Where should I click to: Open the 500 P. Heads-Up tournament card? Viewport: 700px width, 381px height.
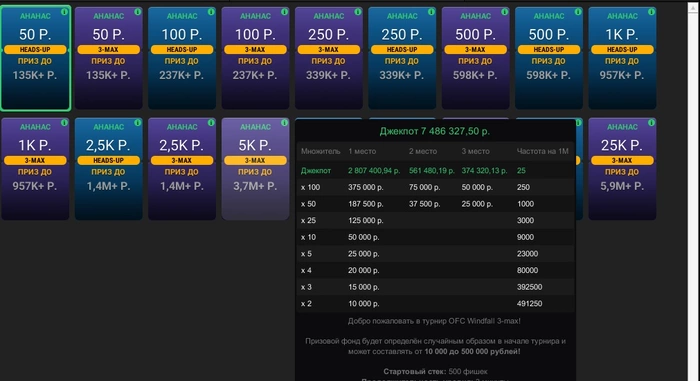coord(549,58)
